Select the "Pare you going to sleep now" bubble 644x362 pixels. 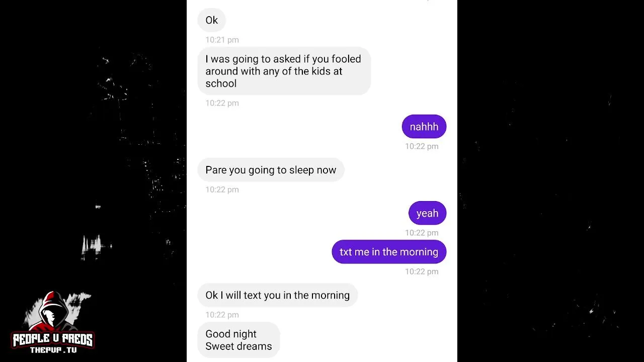[271, 170]
